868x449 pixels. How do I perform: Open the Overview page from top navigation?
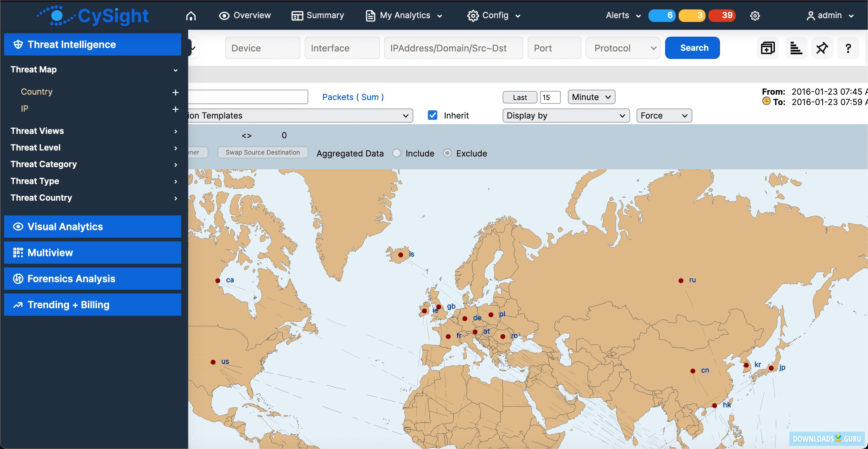(245, 15)
